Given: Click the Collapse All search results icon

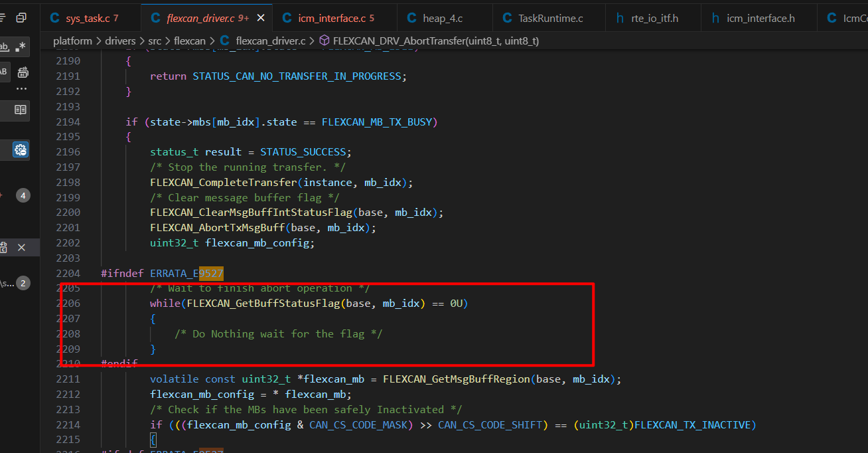Looking at the screenshot, I should click(21, 18).
